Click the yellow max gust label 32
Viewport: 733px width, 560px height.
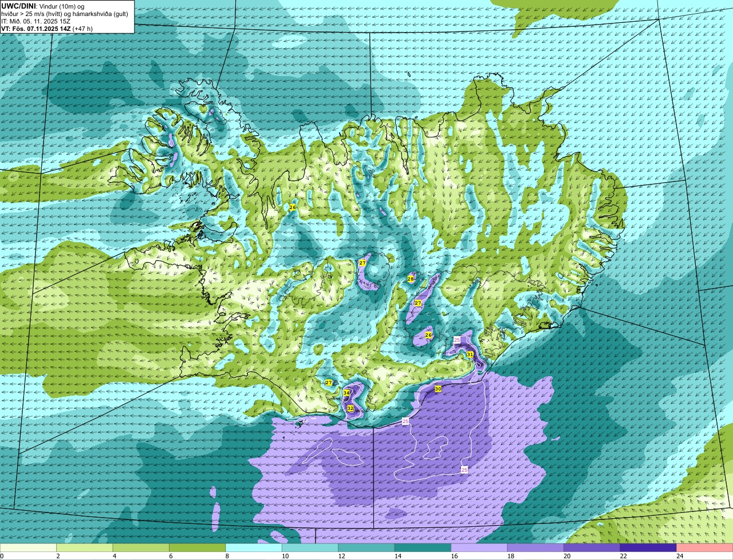[350, 408]
